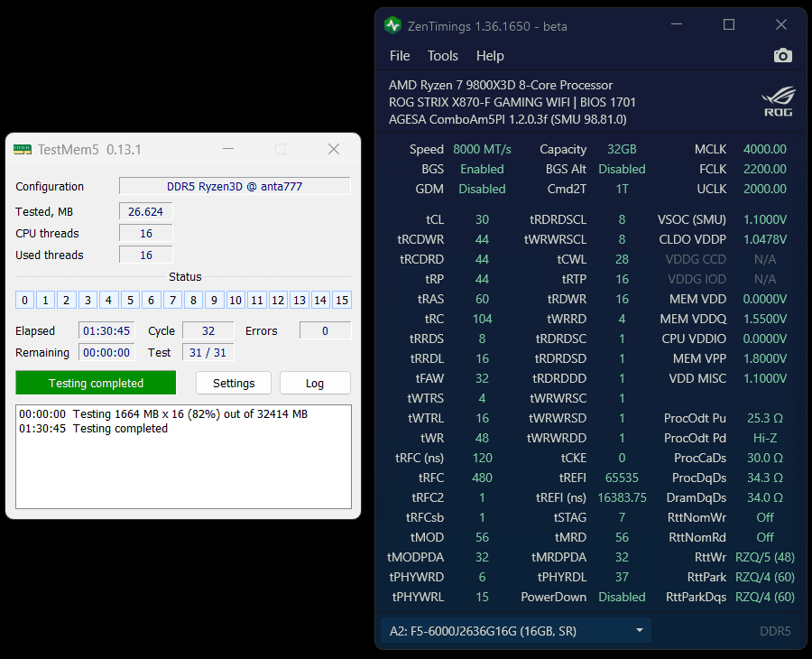Viewport: 812px width, 659px height.
Task: Click the ProcOdt Pu value 25.3 Ω
Action: click(x=765, y=418)
